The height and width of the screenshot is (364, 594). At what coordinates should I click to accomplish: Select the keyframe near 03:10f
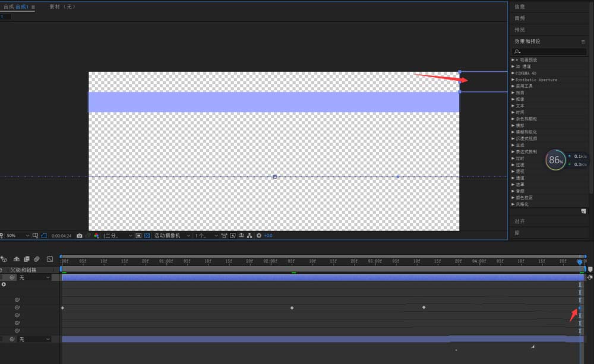click(424, 308)
